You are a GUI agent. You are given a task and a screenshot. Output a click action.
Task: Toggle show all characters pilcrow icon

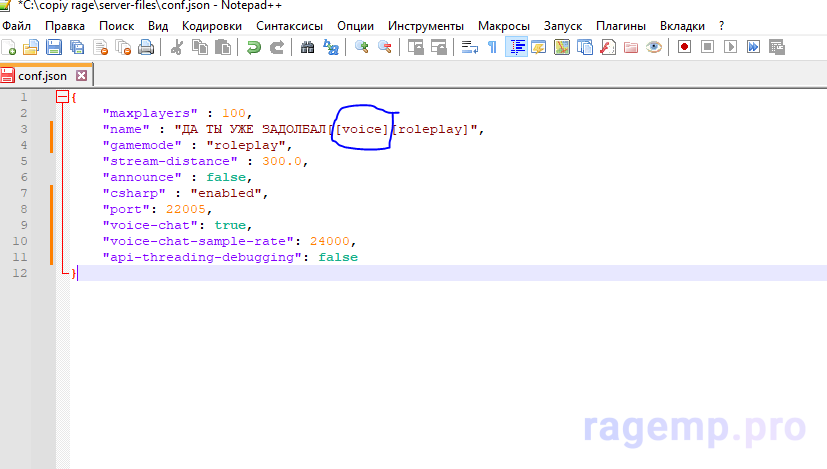coord(492,46)
